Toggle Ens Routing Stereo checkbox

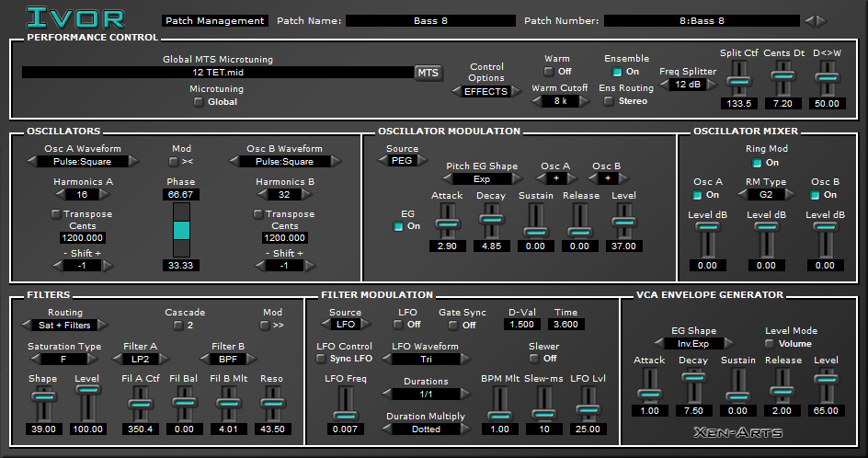(609, 101)
